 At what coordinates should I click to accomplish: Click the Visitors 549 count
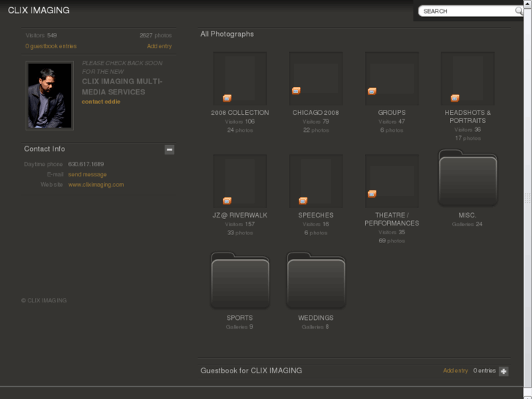(42, 35)
